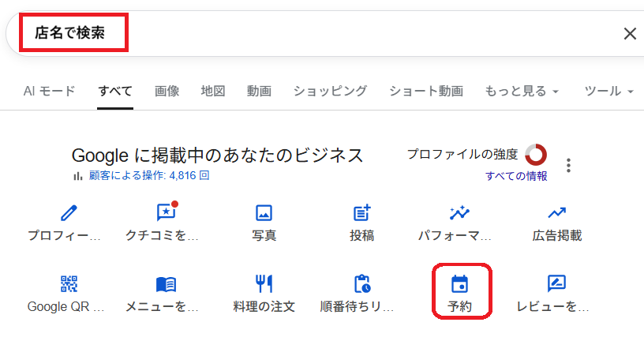Switch to the 画像 tab

[167, 91]
